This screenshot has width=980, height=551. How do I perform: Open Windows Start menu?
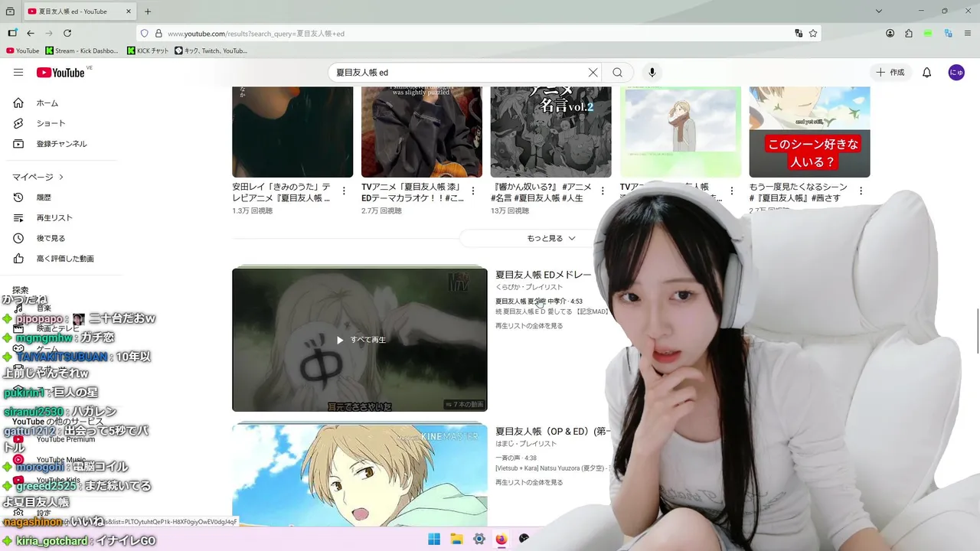click(x=434, y=539)
